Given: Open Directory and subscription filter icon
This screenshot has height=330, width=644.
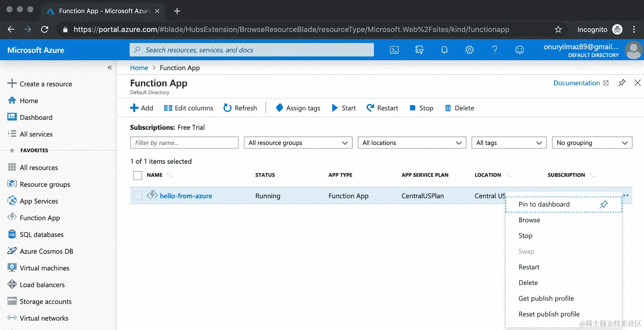Looking at the screenshot, I should [419, 50].
